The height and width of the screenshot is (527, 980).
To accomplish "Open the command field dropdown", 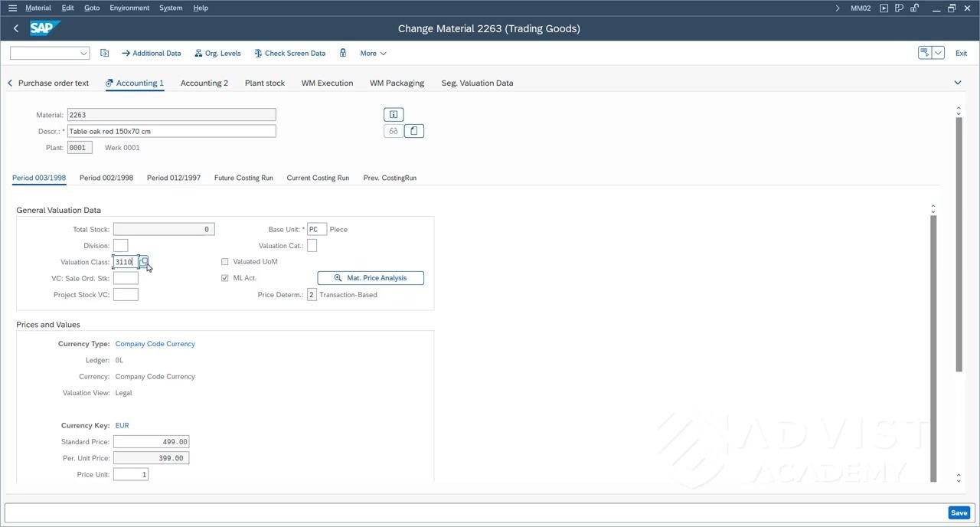I will [x=84, y=54].
